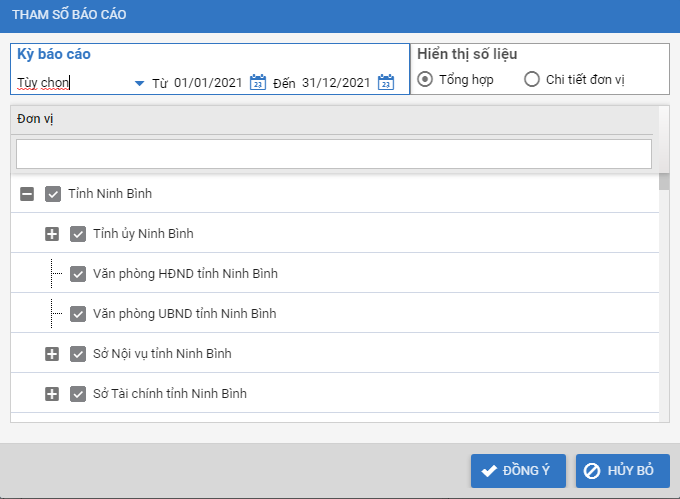Click the Đơn vị search input field
This screenshot has width=680, height=499.
coord(333,154)
